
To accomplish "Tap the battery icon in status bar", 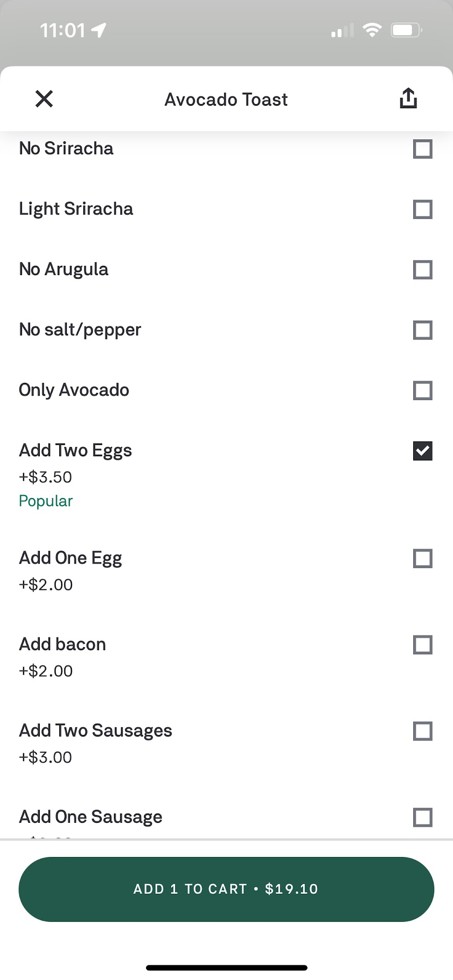I will pos(406,30).
